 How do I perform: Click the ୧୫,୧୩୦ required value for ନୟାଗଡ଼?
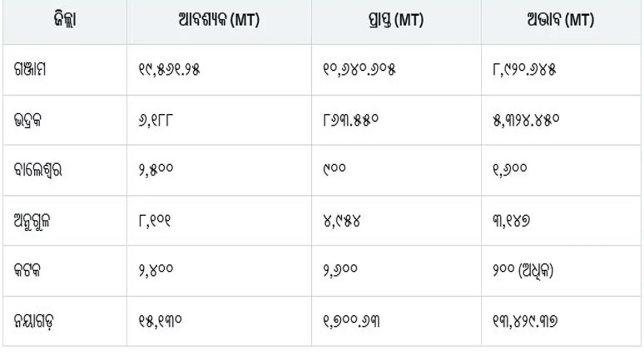[x=160, y=322]
